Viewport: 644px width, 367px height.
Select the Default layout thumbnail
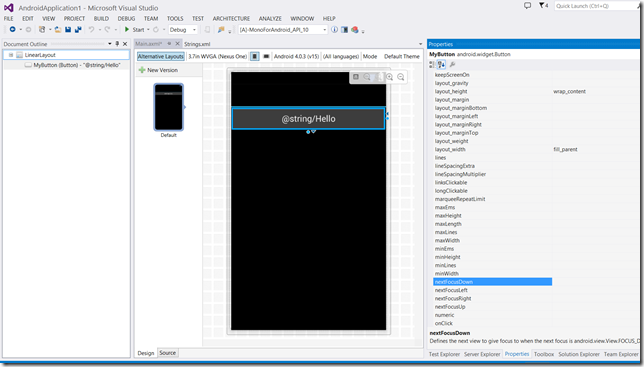tap(168, 107)
